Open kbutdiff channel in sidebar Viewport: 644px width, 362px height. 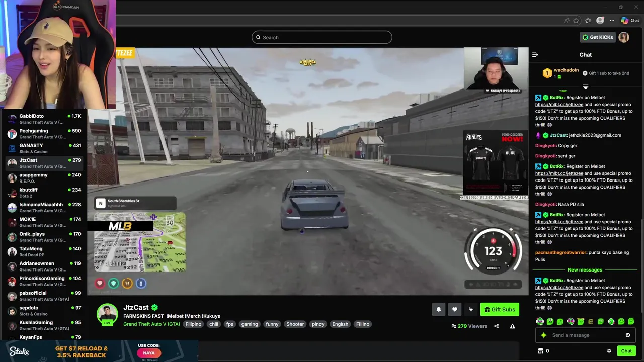(44, 193)
